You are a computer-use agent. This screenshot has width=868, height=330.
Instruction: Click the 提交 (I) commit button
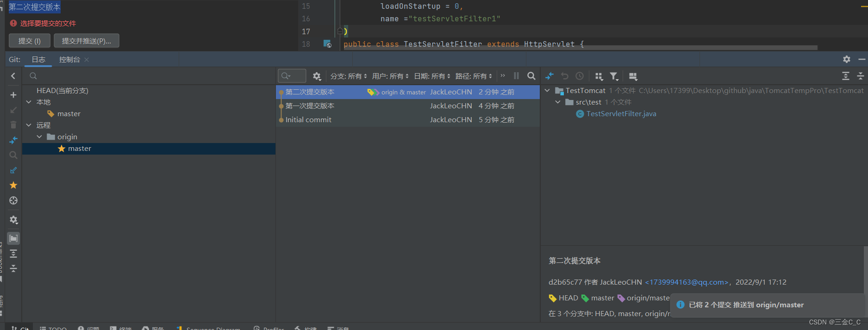[x=30, y=41]
